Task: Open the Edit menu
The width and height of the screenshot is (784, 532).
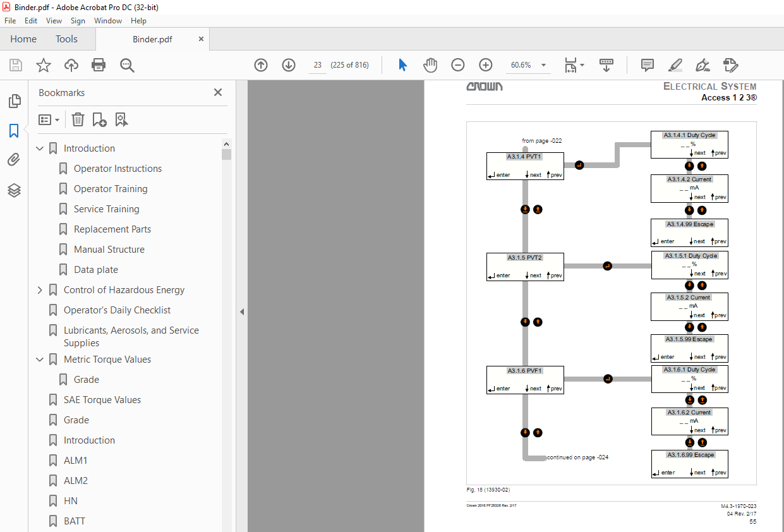Action: click(x=31, y=21)
